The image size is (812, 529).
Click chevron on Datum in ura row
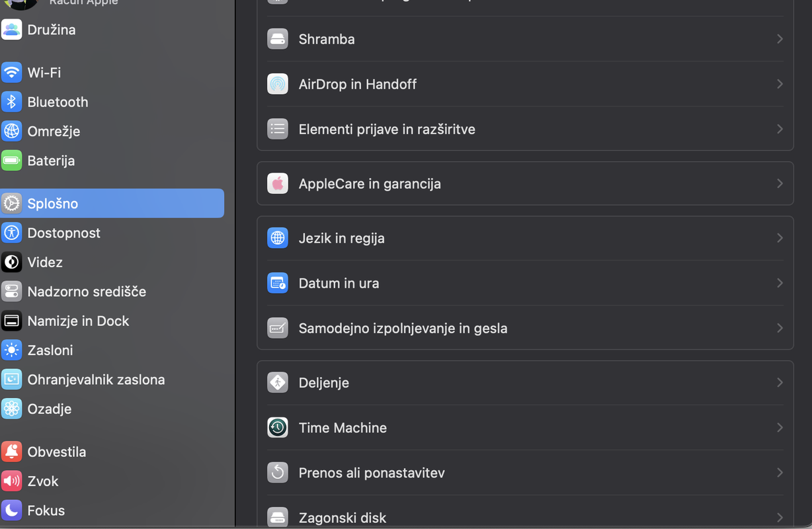780,283
